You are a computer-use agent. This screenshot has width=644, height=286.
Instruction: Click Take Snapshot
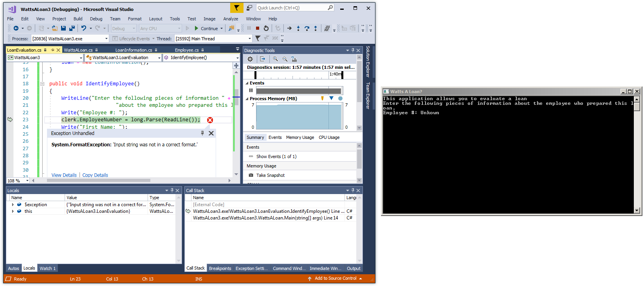click(271, 175)
